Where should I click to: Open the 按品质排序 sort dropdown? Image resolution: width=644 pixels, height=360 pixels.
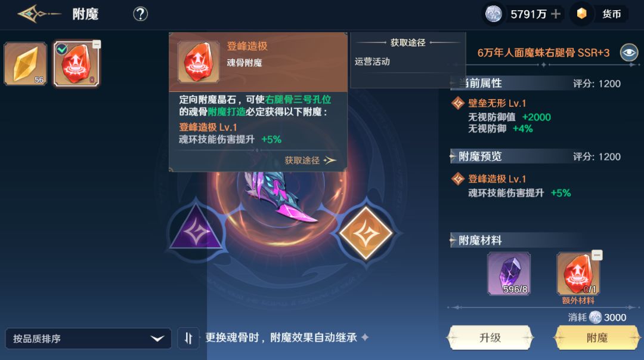88,339
